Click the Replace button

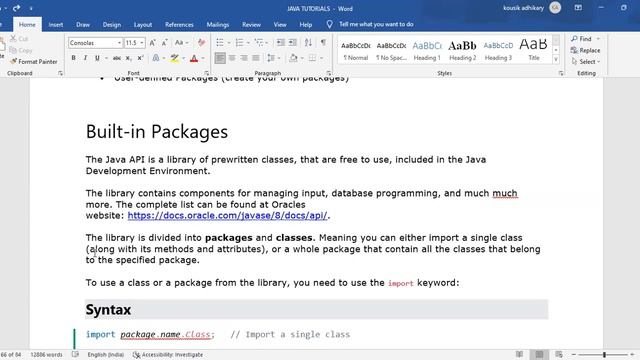coord(585,50)
